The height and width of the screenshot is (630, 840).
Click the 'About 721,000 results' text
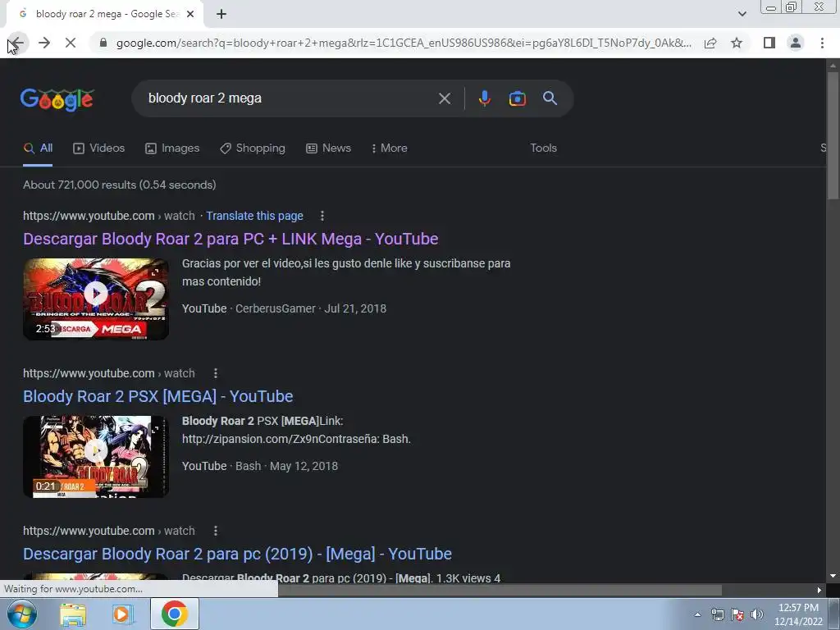click(120, 185)
